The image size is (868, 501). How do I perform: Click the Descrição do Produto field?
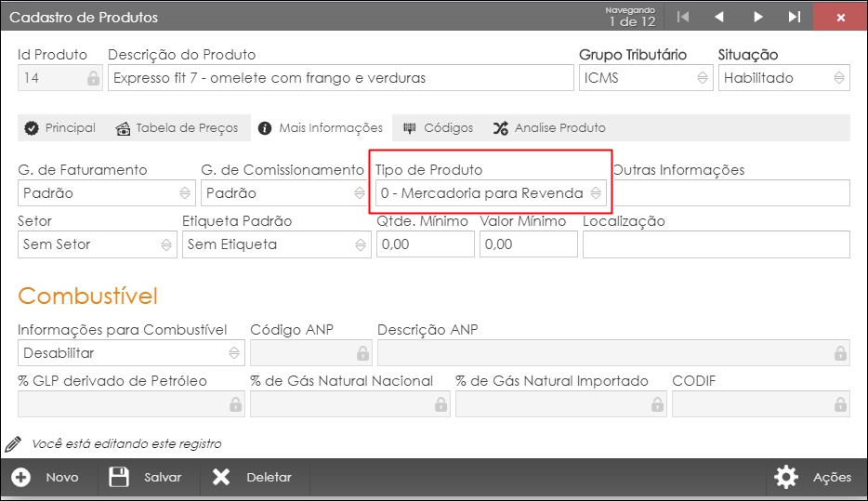(340, 78)
